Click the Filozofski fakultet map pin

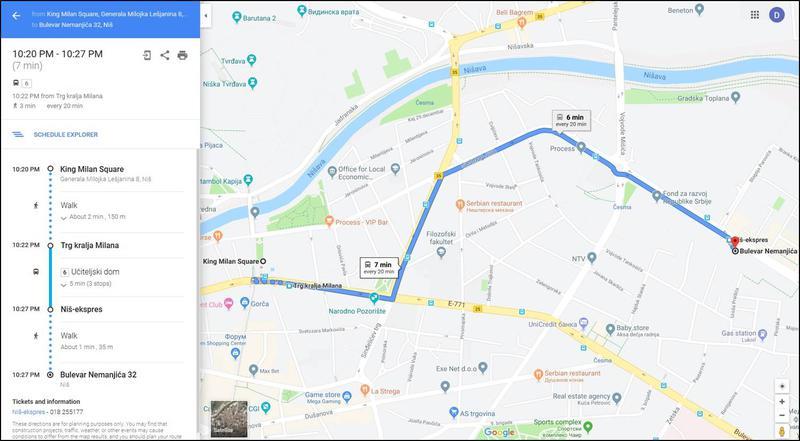click(442, 252)
